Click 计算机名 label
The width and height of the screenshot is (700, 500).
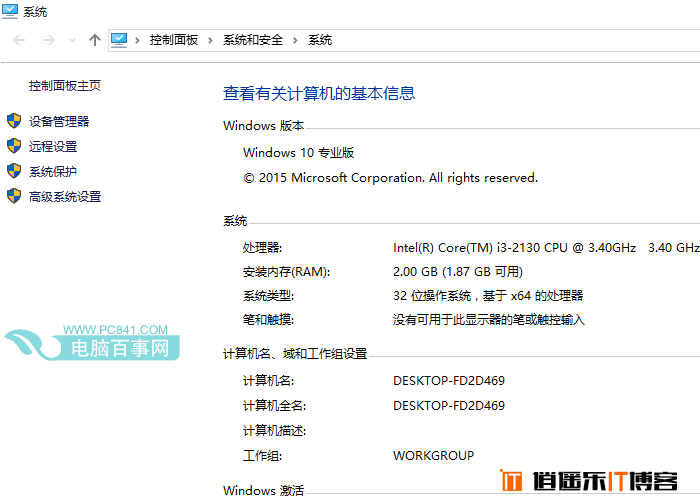click(x=268, y=381)
